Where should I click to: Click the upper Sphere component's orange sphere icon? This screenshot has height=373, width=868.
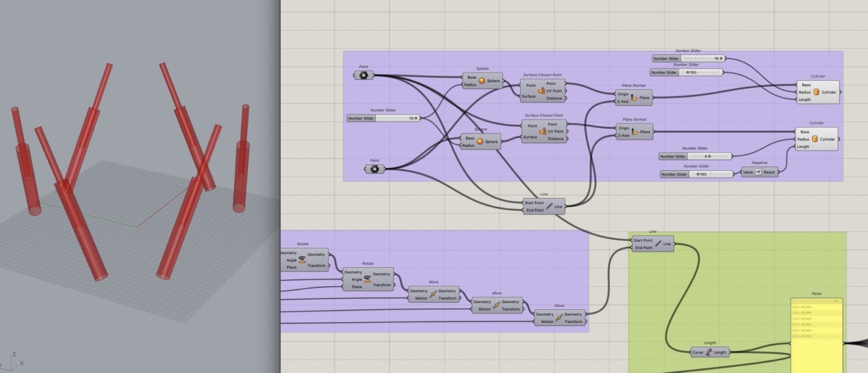click(x=482, y=81)
